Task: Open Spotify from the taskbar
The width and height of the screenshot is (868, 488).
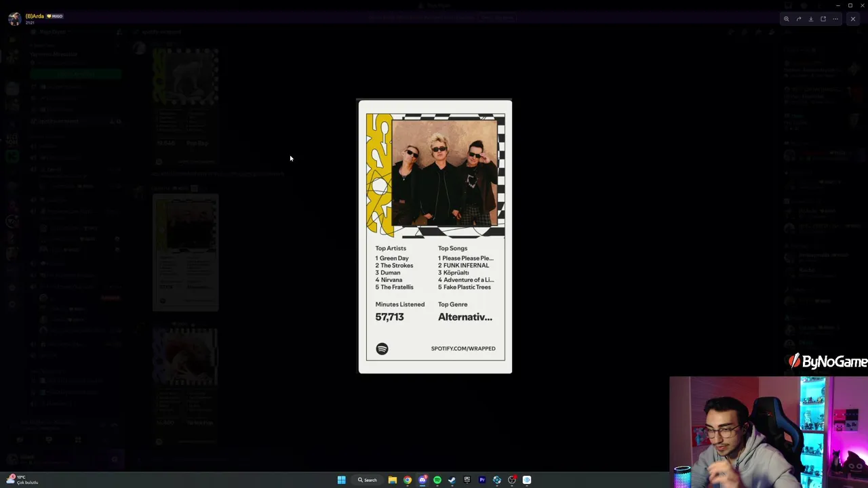Action: tap(437, 480)
